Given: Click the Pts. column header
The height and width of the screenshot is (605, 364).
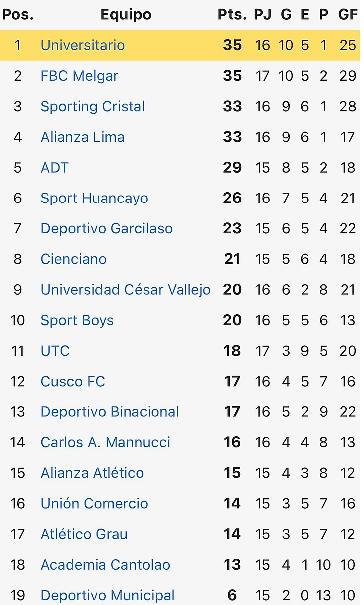Looking at the screenshot, I should point(232,15).
